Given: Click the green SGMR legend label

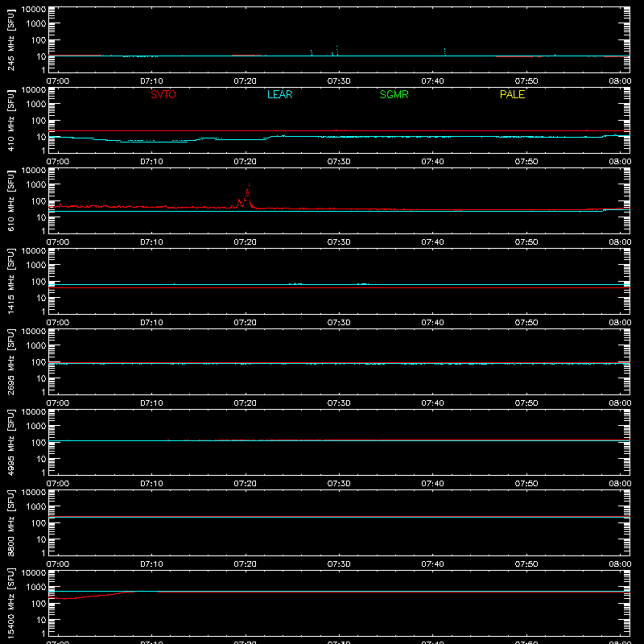Looking at the screenshot, I should click(394, 94).
